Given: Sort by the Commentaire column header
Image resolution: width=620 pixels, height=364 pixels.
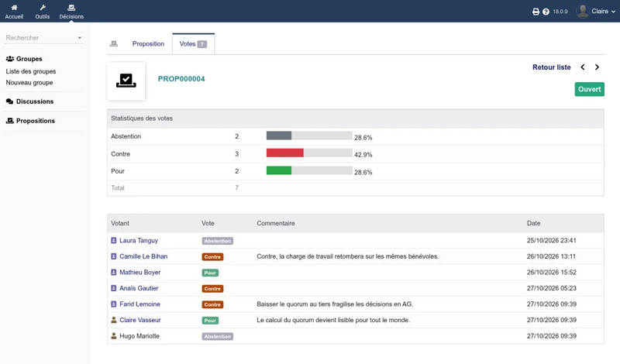Looking at the screenshot, I should click(x=276, y=223).
